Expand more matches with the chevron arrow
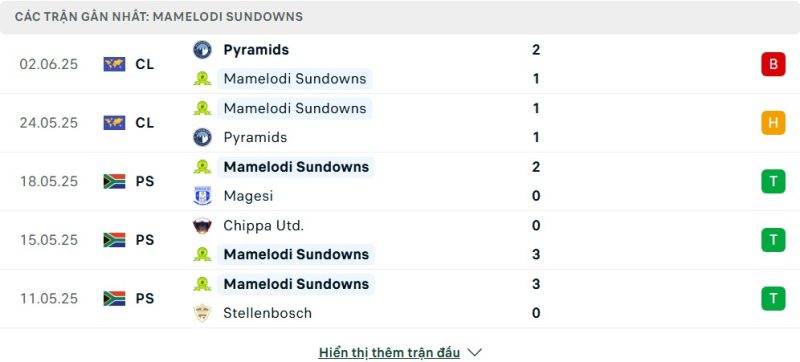The width and height of the screenshot is (800, 362). pyautogui.click(x=474, y=352)
